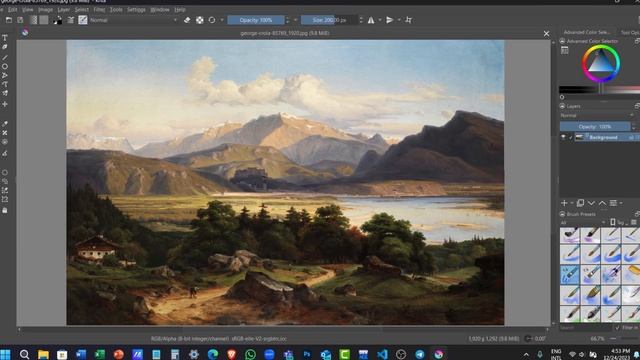
Task: Toggle preserve alpha checker icon
Action: 200,20
